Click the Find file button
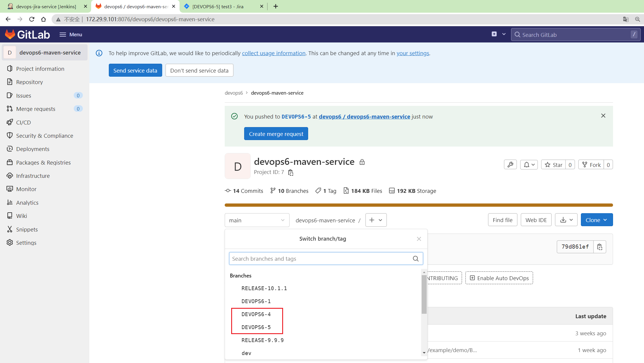 coord(503,220)
